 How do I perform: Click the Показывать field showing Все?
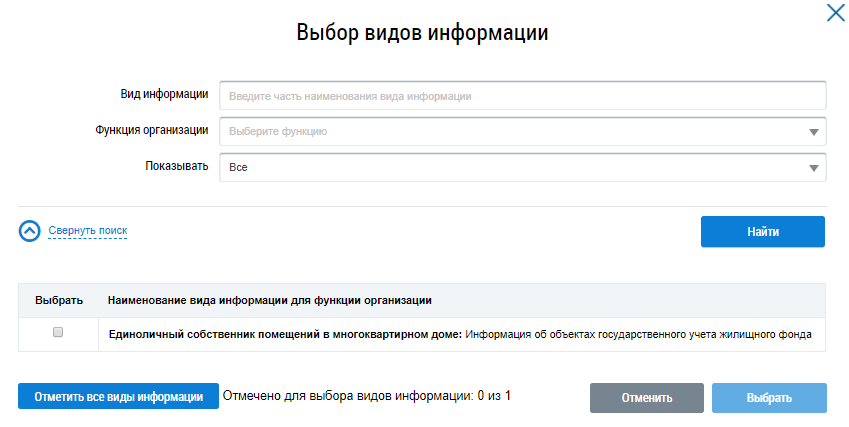[510, 167]
